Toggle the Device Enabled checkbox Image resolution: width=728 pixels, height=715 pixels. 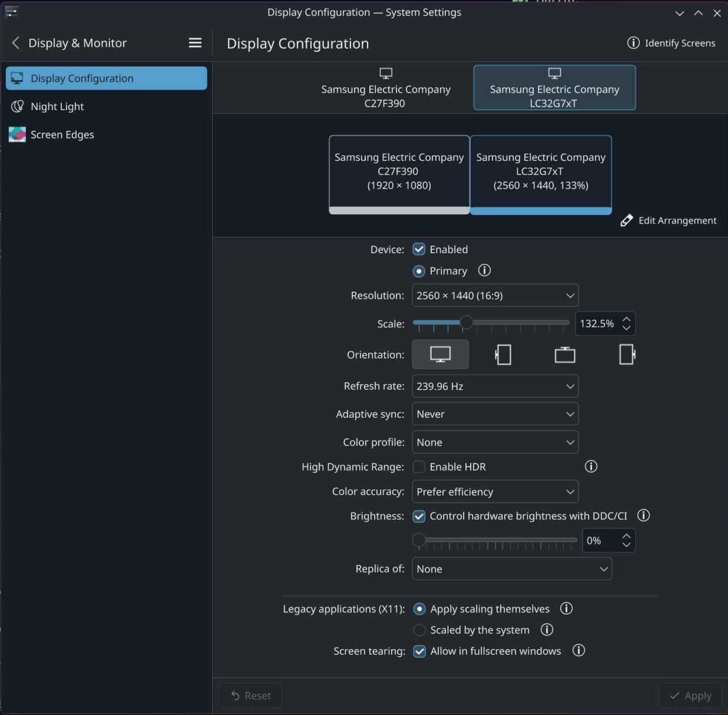pyautogui.click(x=419, y=249)
